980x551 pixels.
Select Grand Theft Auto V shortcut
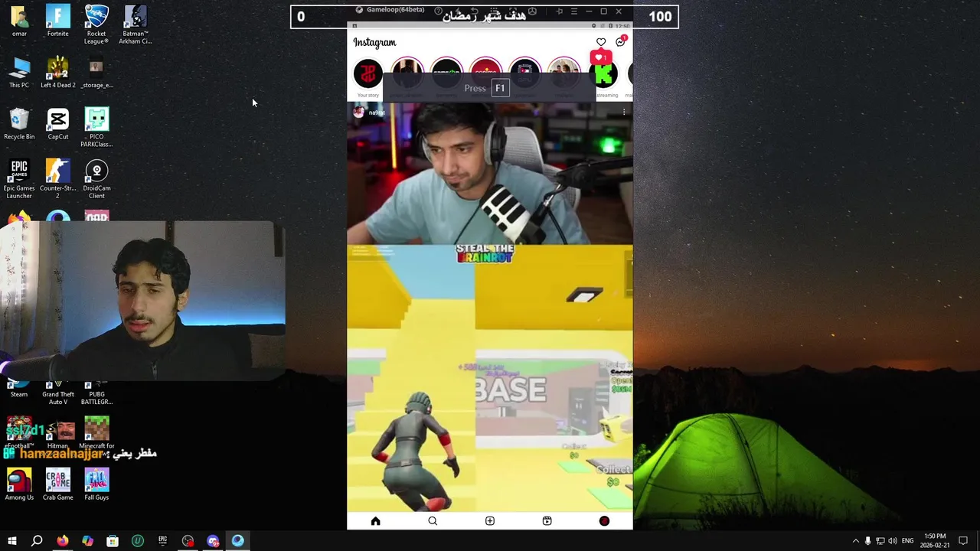[x=58, y=393]
